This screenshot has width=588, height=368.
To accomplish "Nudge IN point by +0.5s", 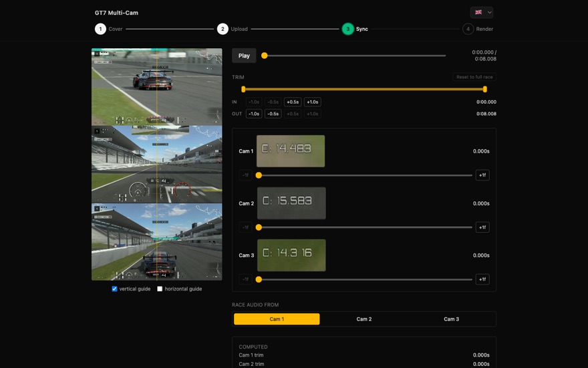I will (x=293, y=102).
